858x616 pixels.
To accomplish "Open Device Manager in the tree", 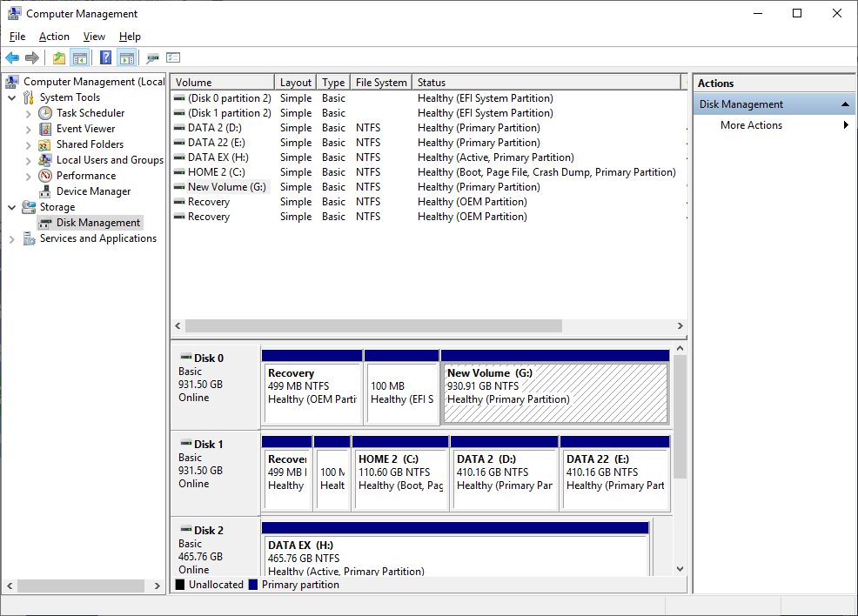I will 93,191.
